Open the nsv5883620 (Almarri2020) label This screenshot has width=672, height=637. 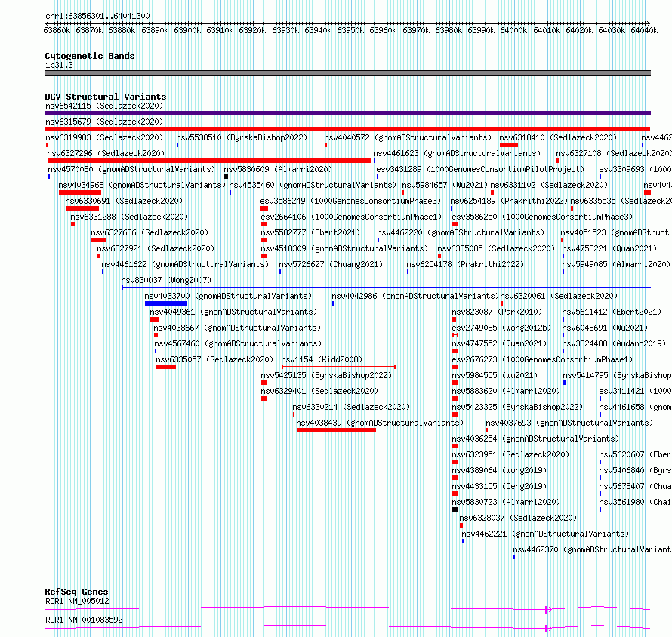click(506, 391)
